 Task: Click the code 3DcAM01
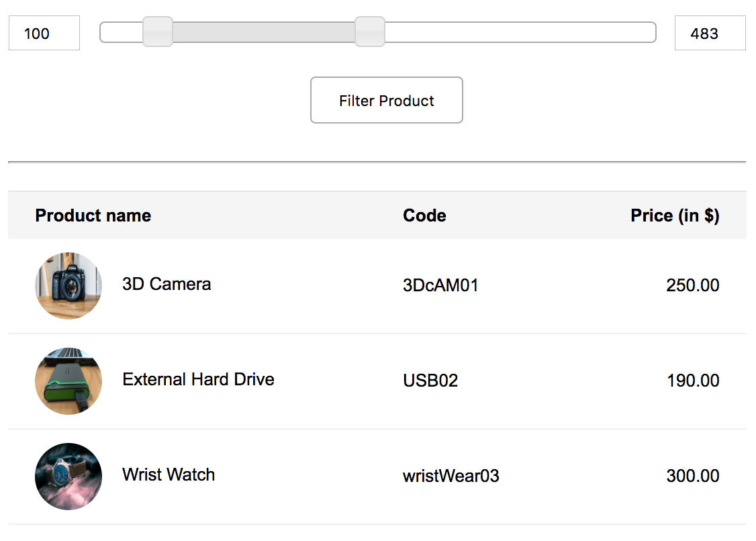(440, 285)
